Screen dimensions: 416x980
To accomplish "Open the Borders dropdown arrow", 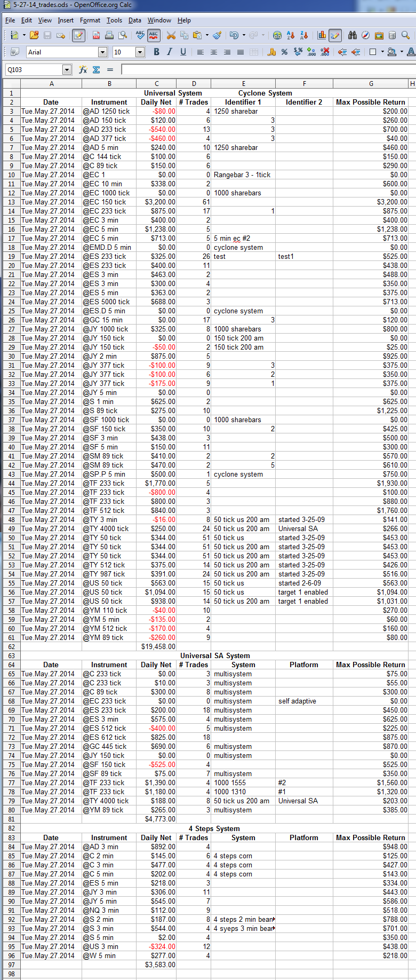I will tap(382, 52).
